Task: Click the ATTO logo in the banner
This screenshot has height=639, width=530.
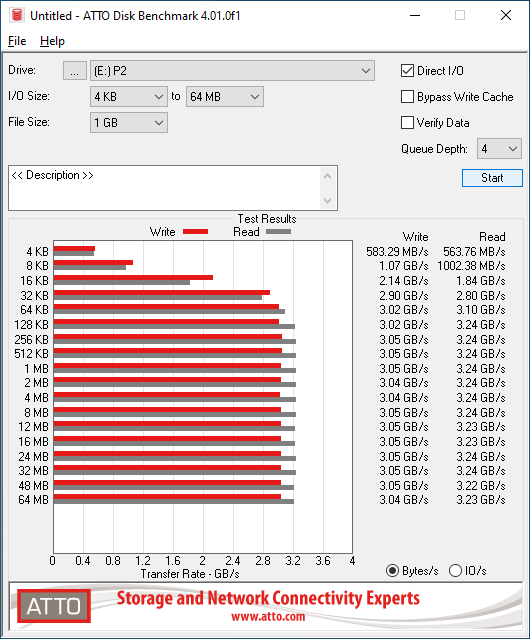Action: point(54,606)
